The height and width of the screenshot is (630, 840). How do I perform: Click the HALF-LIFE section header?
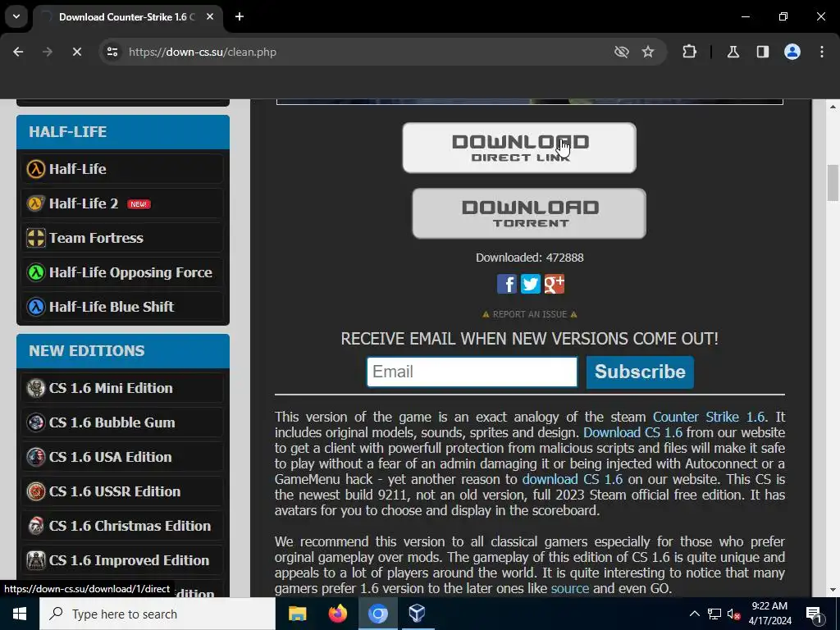(x=123, y=132)
